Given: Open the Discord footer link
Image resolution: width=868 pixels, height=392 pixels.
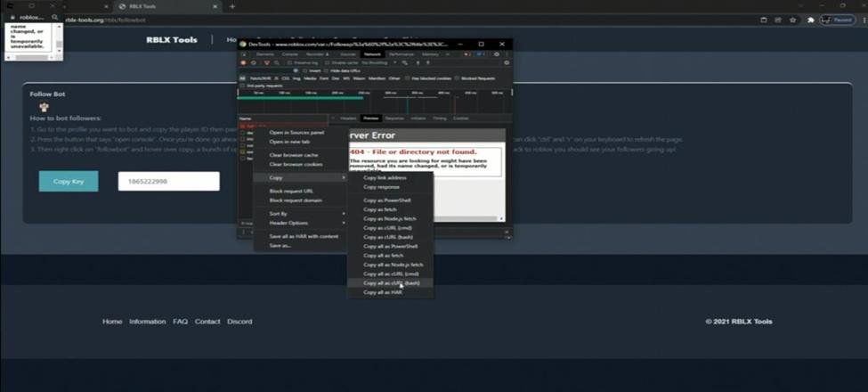Looking at the screenshot, I should [239, 322].
